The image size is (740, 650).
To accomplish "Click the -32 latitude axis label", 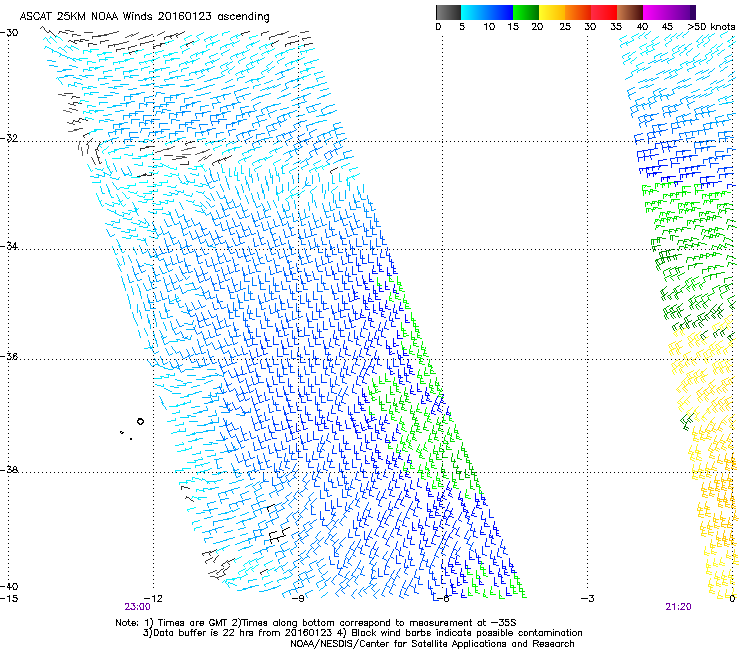I will (x=9, y=138).
